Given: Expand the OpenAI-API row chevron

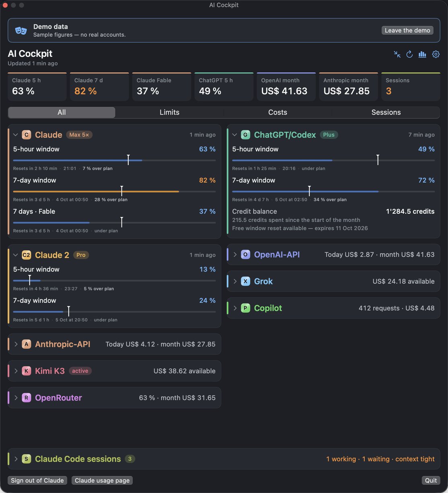Looking at the screenshot, I should point(235,254).
